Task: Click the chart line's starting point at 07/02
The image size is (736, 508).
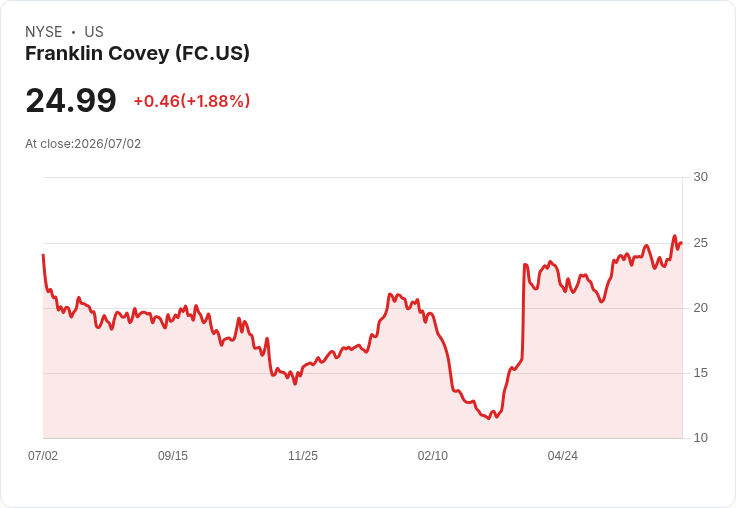Action: [43, 255]
